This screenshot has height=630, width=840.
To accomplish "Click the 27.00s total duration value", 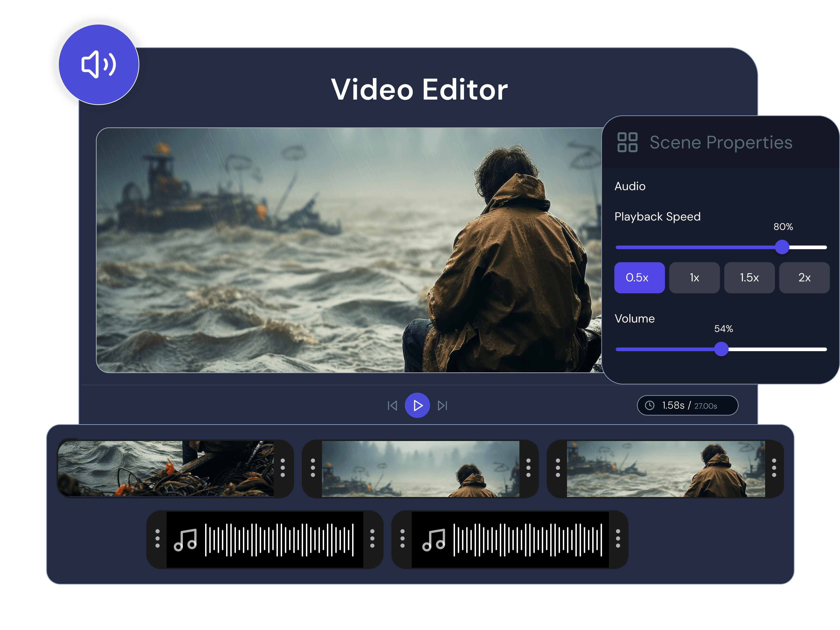I will [x=706, y=406].
